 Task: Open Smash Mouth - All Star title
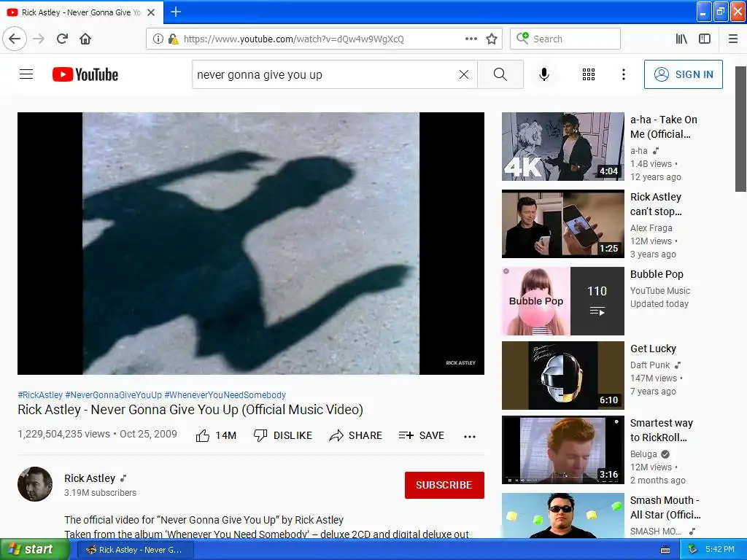(665, 507)
